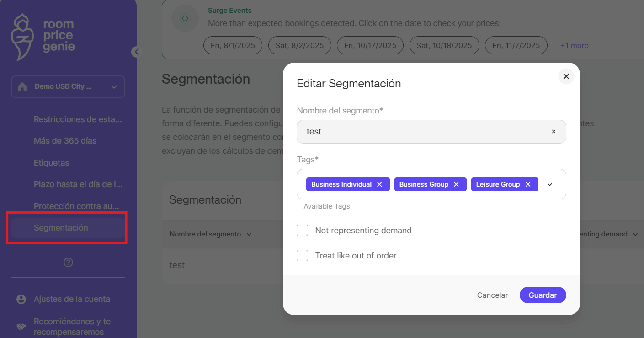The image size is (644, 338).
Task: Expand the Tags dropdown list
Action: [x=550, y=184]
